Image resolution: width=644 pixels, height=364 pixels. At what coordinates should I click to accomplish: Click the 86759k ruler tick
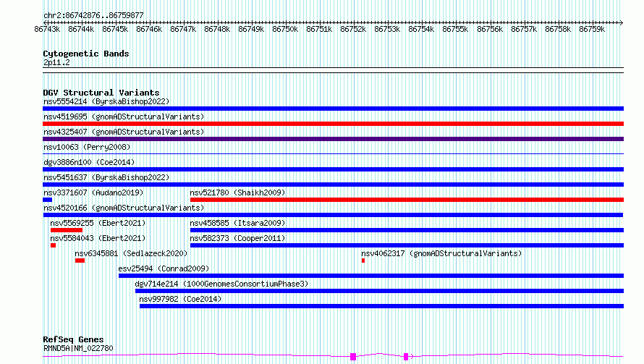tap(592, 29)
